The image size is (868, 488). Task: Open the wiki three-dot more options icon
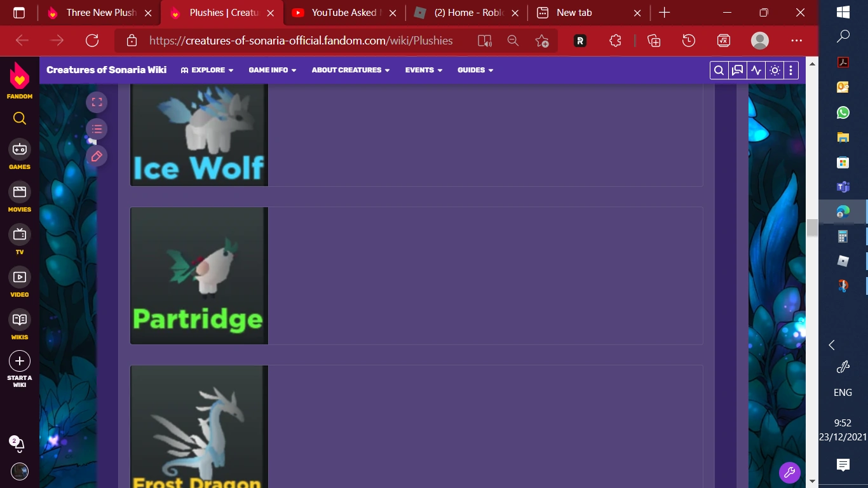tap(790, 70)
